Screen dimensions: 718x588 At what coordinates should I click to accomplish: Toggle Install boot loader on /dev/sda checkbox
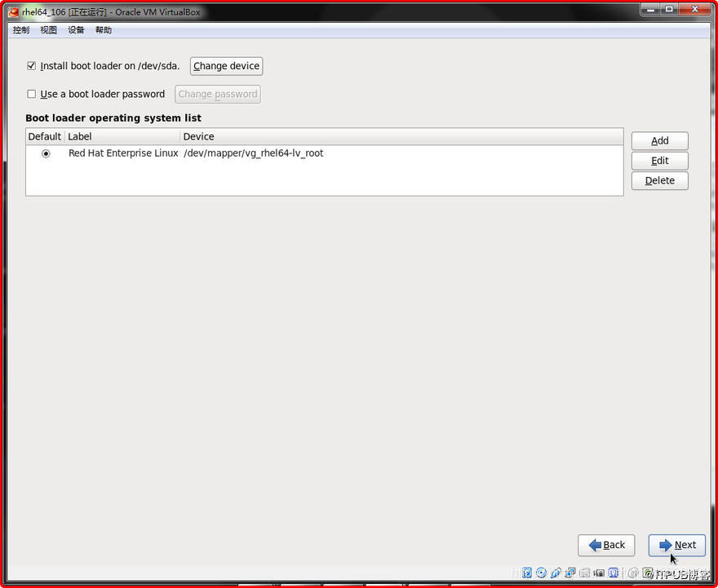pyautogui.click(x=31, y=66)
